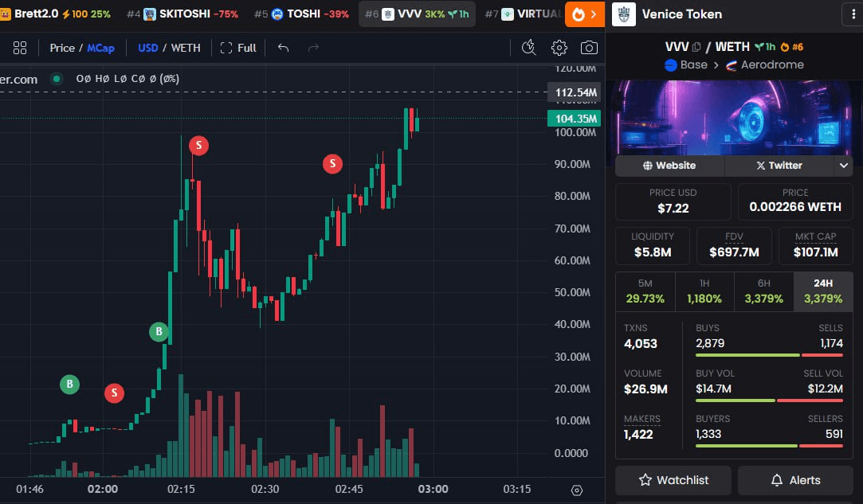
Task: Click the FDV $697.7M box
Action: 734,245
